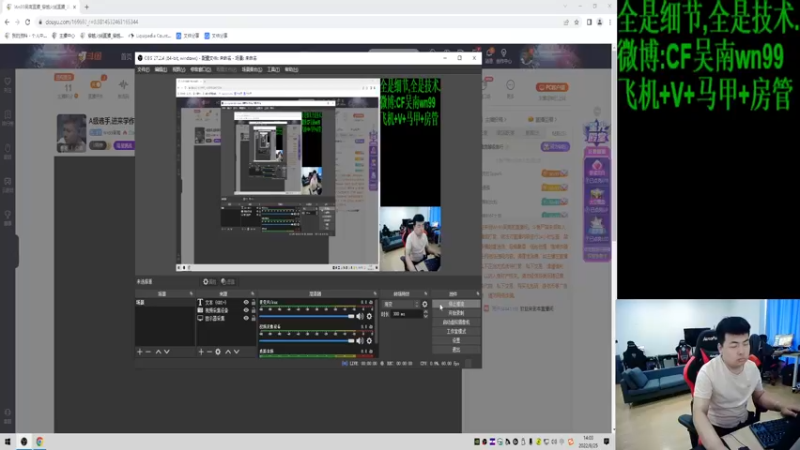The height and width of the screenshot is (450, 800).
Task: Open second mixer channel settings gear
Action: (x=369, y=341)
